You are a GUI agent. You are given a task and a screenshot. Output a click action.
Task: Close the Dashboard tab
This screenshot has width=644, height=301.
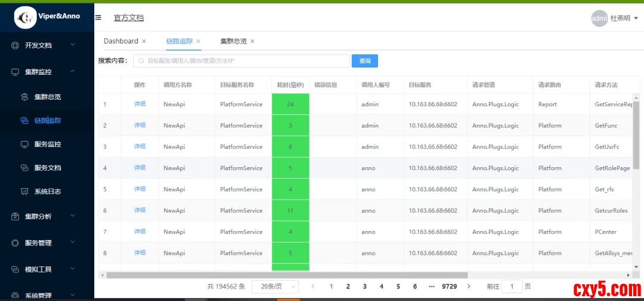point(144,41)
